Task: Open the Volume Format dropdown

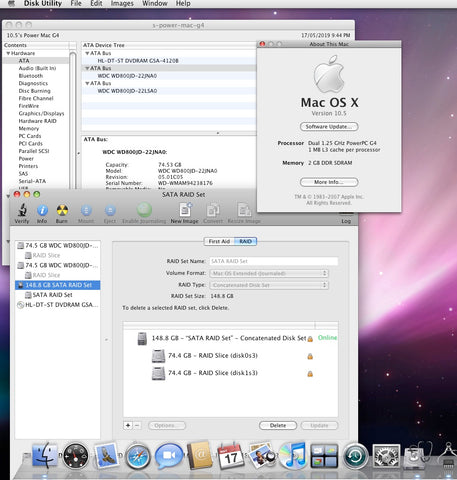Action: [x=269, y=273]
